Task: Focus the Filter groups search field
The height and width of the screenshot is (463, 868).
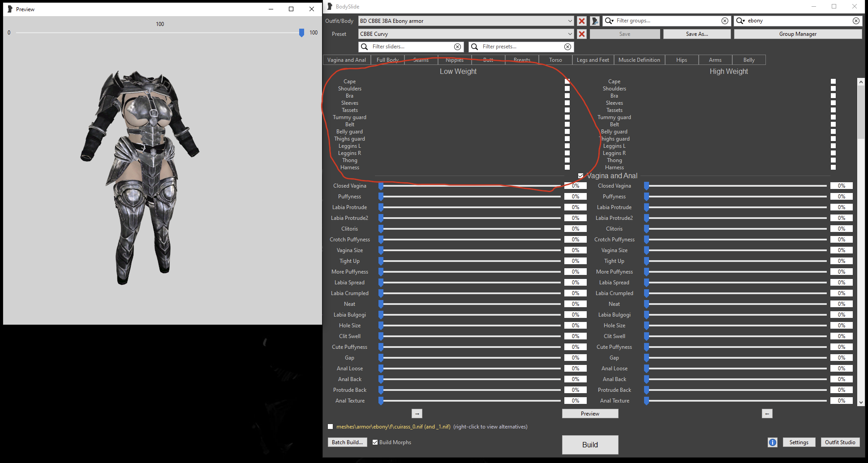Action: [667, 21]
